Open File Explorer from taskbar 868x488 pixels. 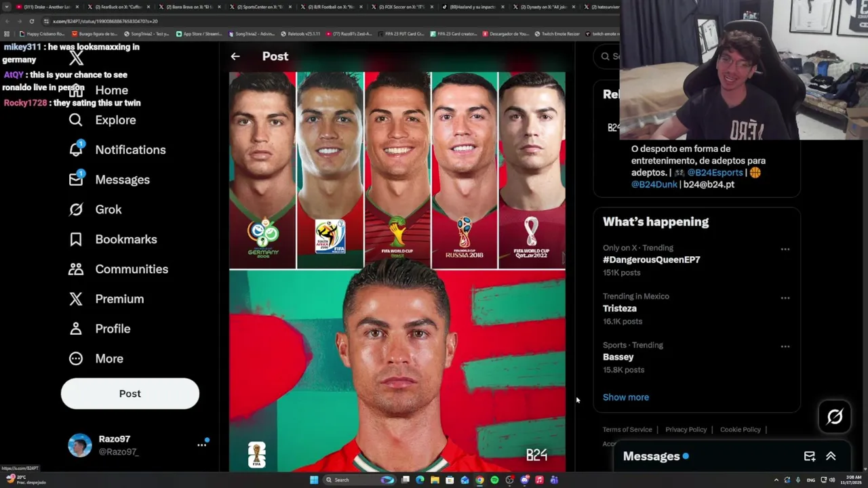[435, 480]
